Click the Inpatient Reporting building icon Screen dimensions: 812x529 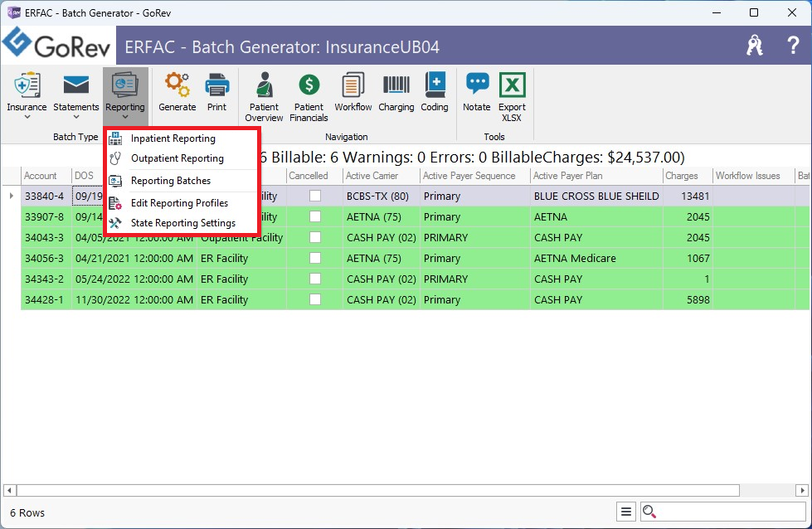click(x=115, y=138)
